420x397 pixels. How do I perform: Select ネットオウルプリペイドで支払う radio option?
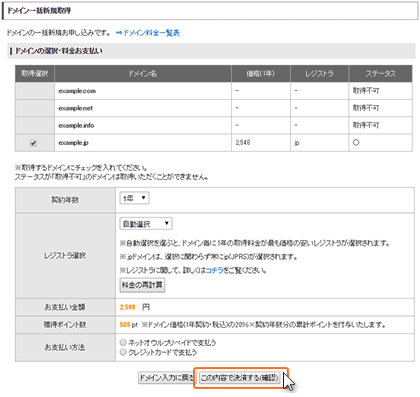[123, 342]
